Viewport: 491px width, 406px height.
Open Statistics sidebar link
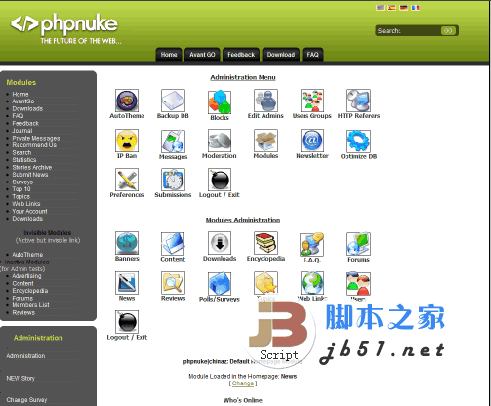pos(24,160)
